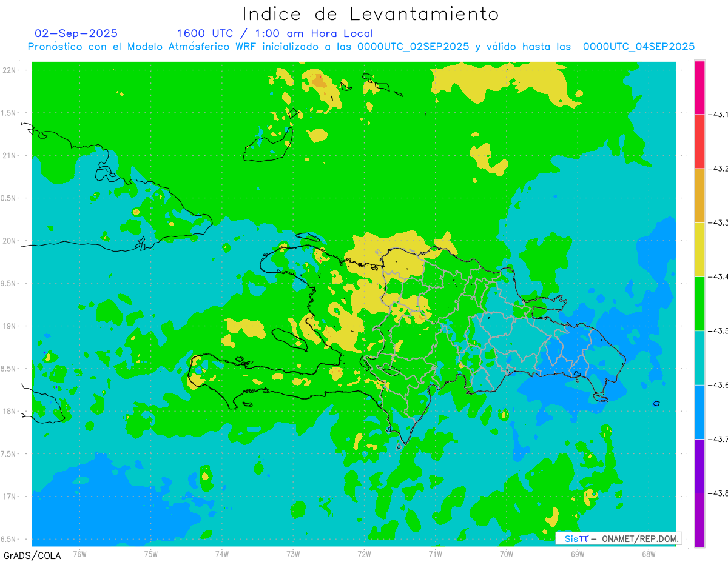Click the "-43.8" legend value
728x562 pixels.
719,493
